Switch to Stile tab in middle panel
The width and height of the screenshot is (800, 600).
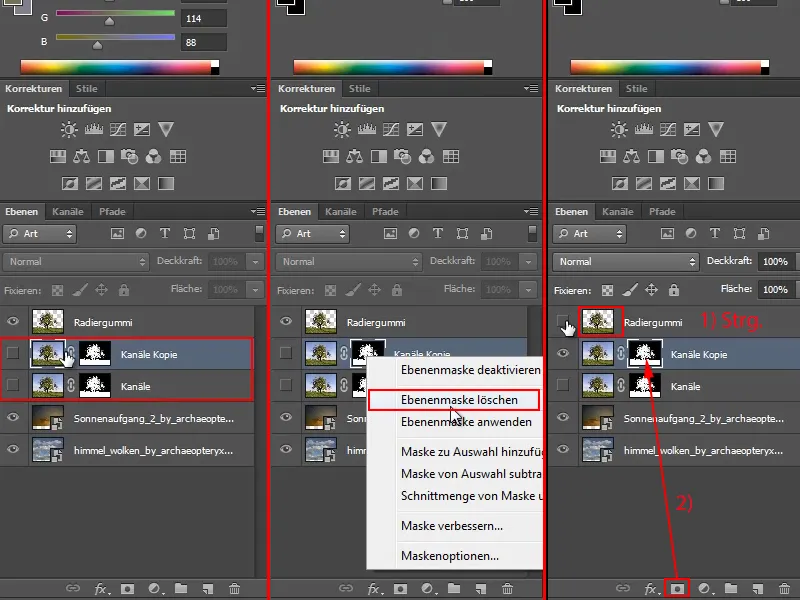coord(359,88)
